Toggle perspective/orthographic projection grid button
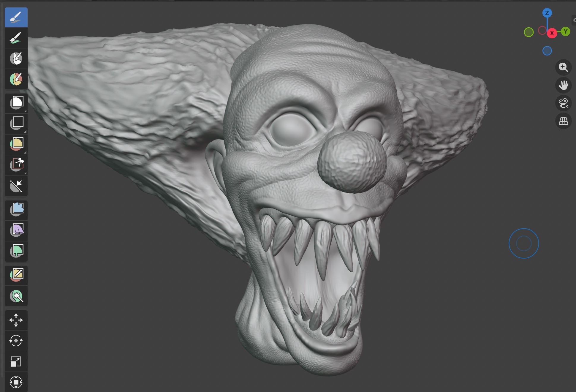The image size is (576, 392). (x=563, y=121)
